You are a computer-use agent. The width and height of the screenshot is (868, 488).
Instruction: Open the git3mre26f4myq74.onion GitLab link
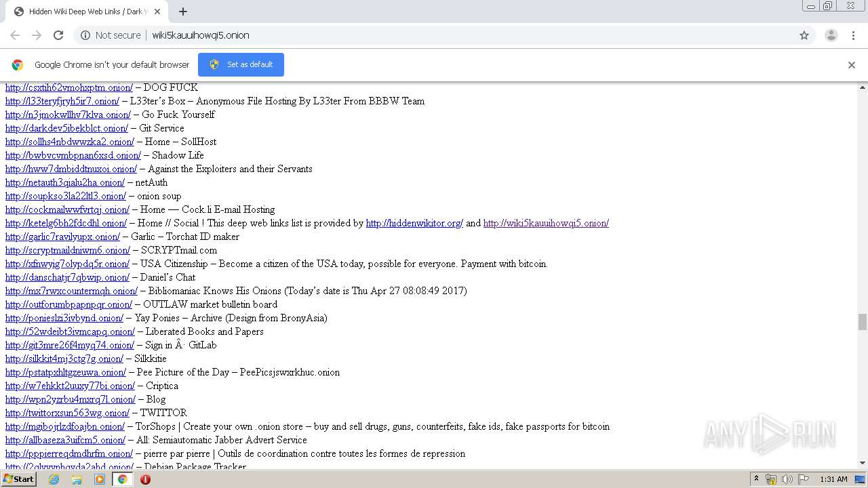(x=70, y=345)
